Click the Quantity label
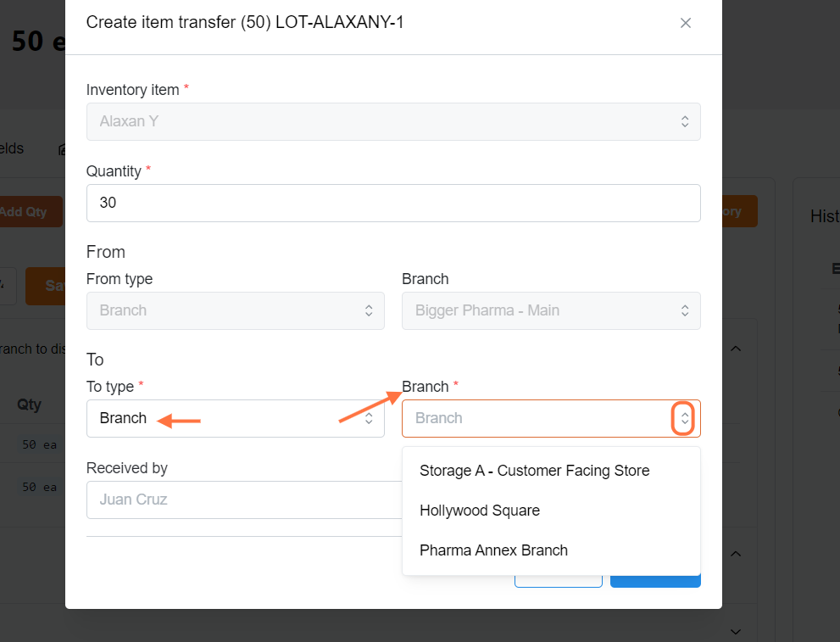The height and width of the screenshot is (642, 840). coord(114,171)
